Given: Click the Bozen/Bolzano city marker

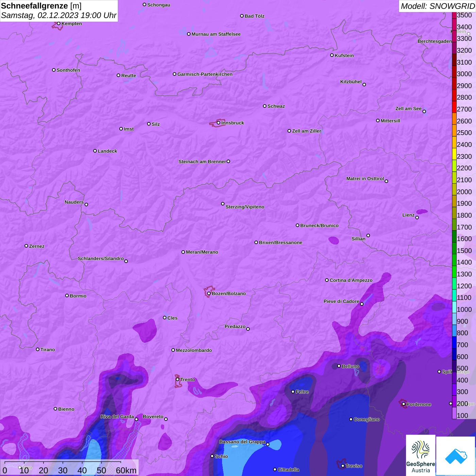Looking at the screenshot, I should click(x=209, y=293).
